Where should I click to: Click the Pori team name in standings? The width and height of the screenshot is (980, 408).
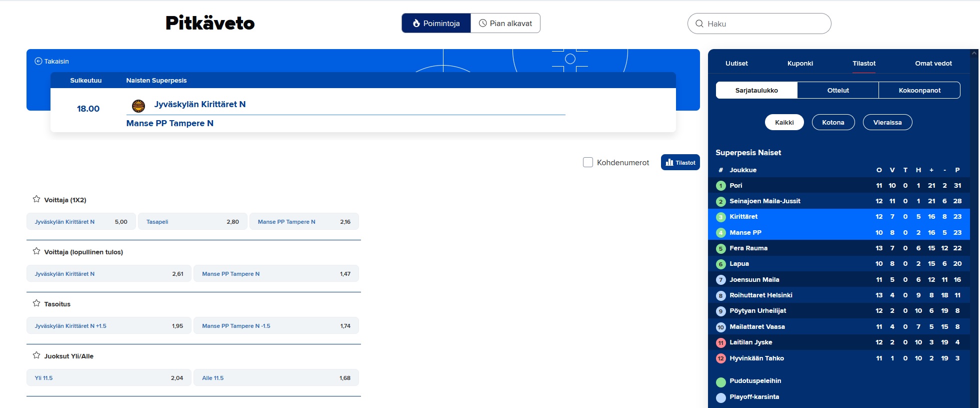point(735,185)
